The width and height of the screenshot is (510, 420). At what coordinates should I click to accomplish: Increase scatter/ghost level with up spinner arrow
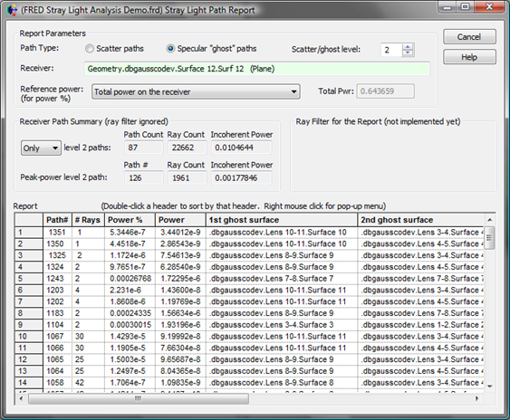tap(408, 47)
